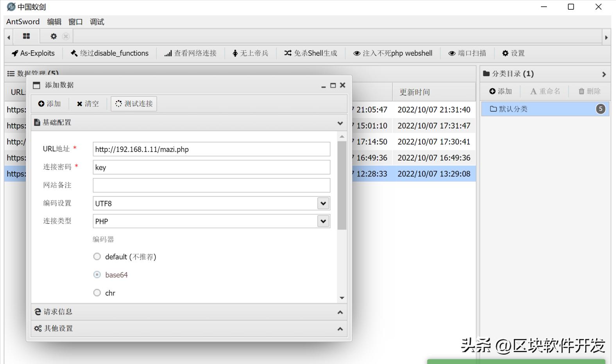The height and width of the screenshot is (364, 616).
Task: Open 注入不死php webshell plugin
Action: click(x=393, y=53)
